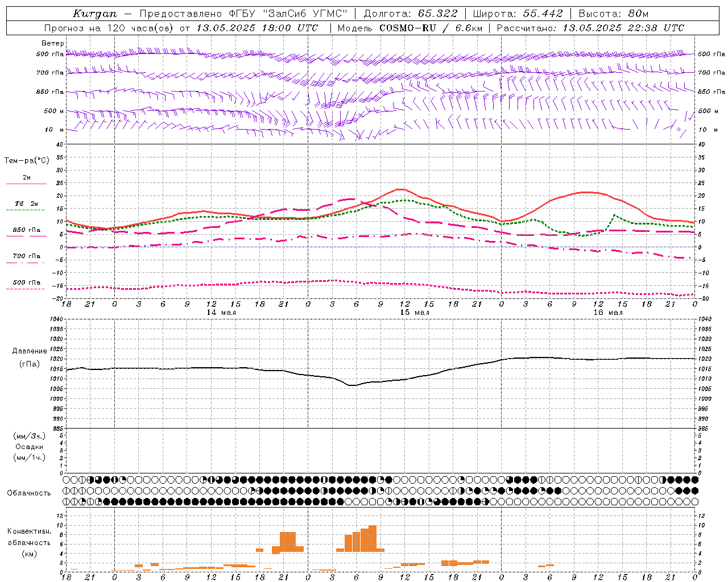Click the date label 16 мая
Image resolution: width=728 pixels, height=582 pixels.
point(608,313)
